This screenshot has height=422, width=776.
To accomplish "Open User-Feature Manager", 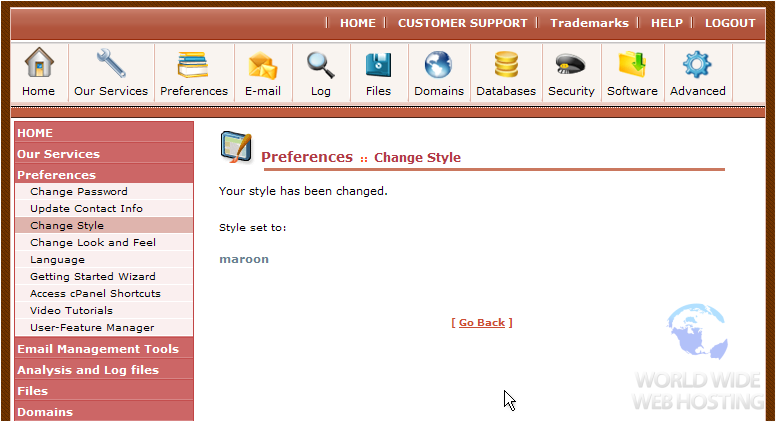I will [104, 328].
